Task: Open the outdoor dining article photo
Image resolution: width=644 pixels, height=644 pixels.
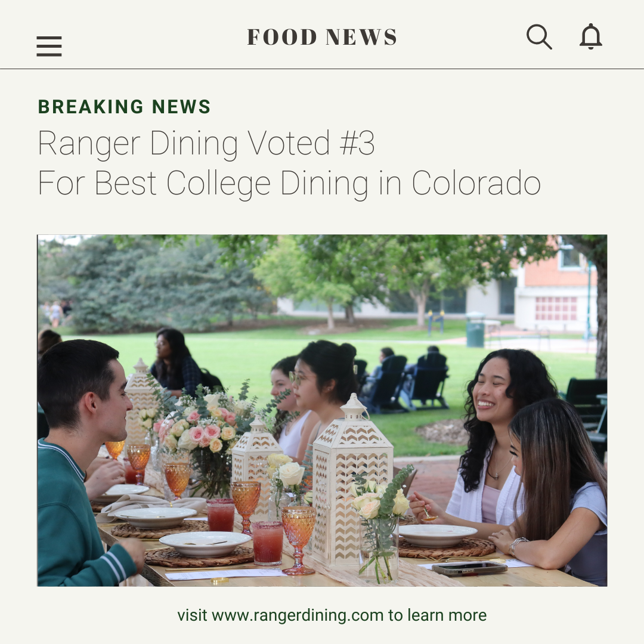Action: [x=322, y=410]
